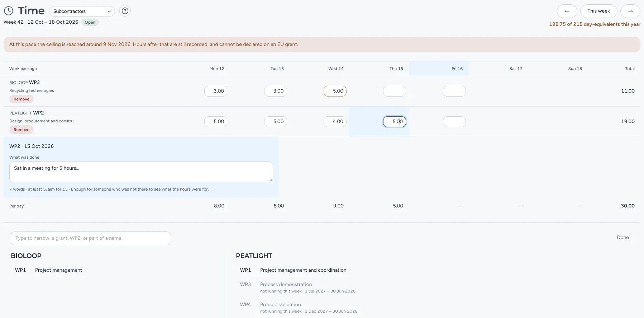Click the weekly total 30.00
The height and width of the screenshot is (318, 644).
628,206
